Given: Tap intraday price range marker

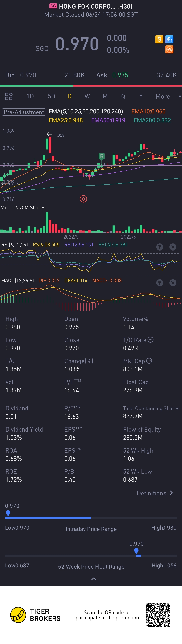Looking at the screenshot, I should point(8,513).
